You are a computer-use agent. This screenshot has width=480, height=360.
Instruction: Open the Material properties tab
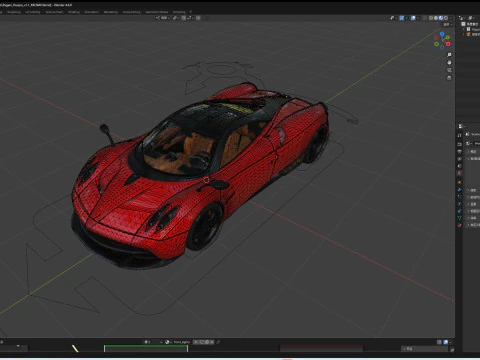[x=459, y=225]
